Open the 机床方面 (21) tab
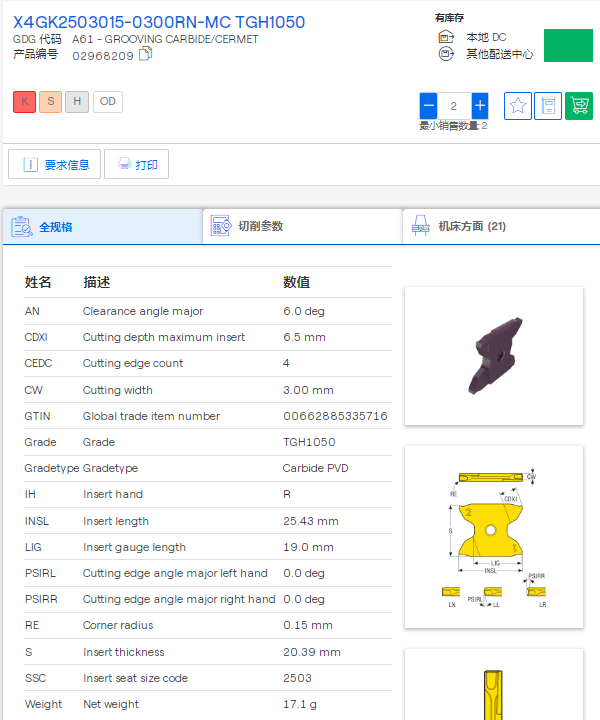Image resolution: width=600 pixels, height=720 pixels. (x=500, y=227)
